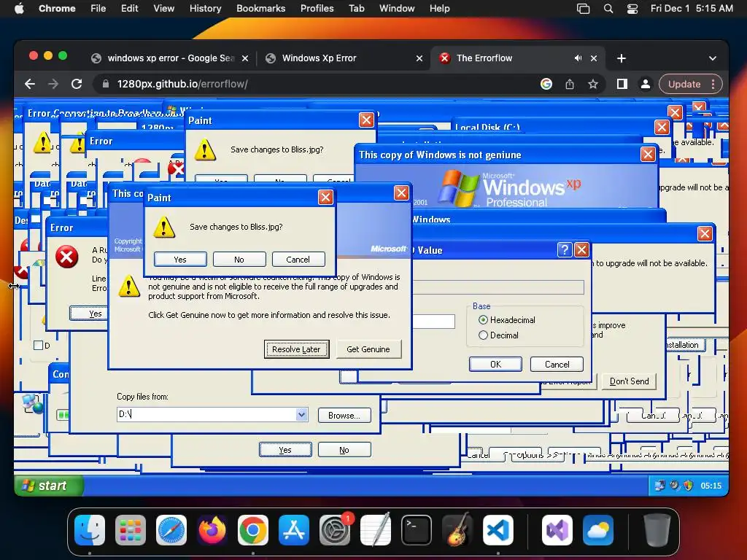Open GarageBand in the Dock

457,530
